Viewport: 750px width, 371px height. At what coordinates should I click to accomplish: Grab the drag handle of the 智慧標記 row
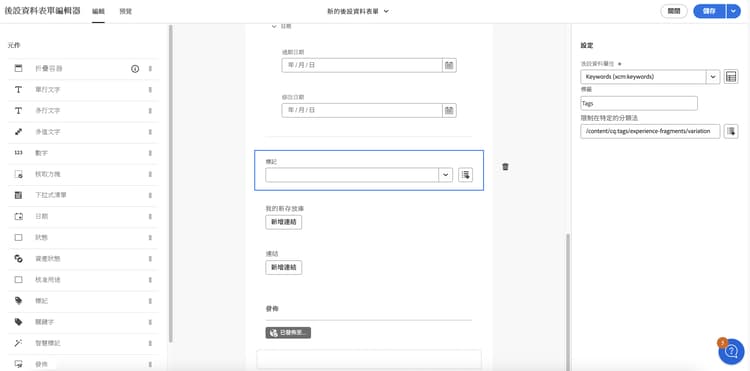pyautogui.click(x=150, y=343)
